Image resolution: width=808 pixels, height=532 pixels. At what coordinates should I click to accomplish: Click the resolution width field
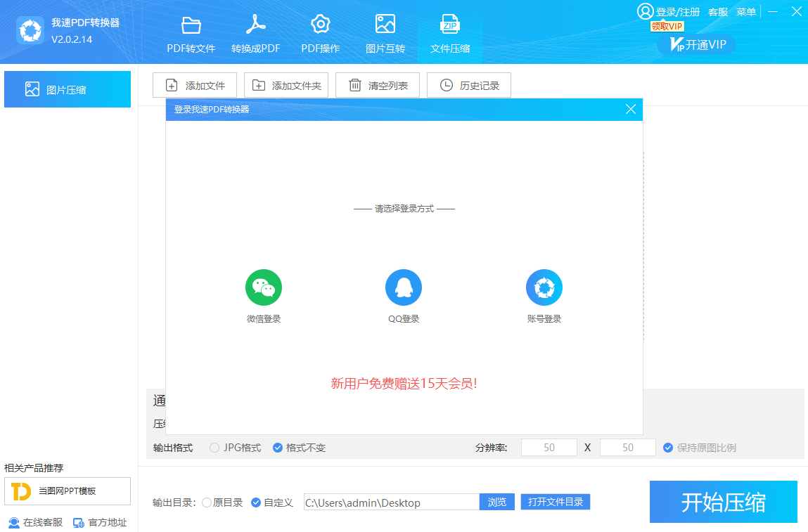pos(549,448)
